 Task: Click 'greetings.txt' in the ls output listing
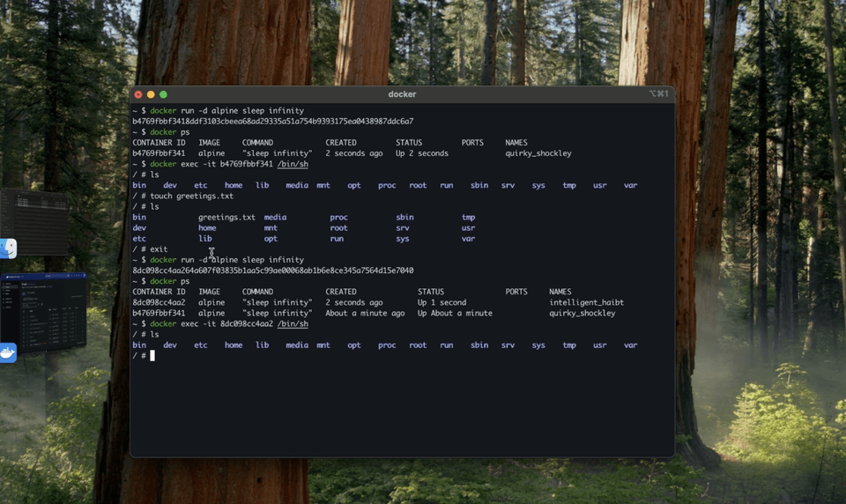coord(226,218)
